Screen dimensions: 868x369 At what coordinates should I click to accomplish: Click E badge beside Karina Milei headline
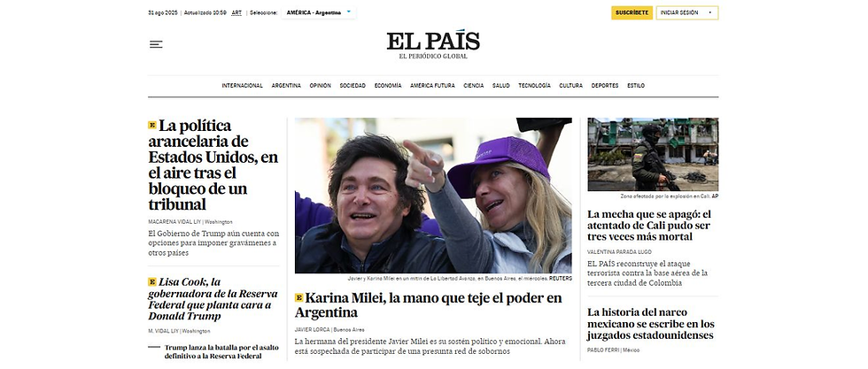[299, 297]
